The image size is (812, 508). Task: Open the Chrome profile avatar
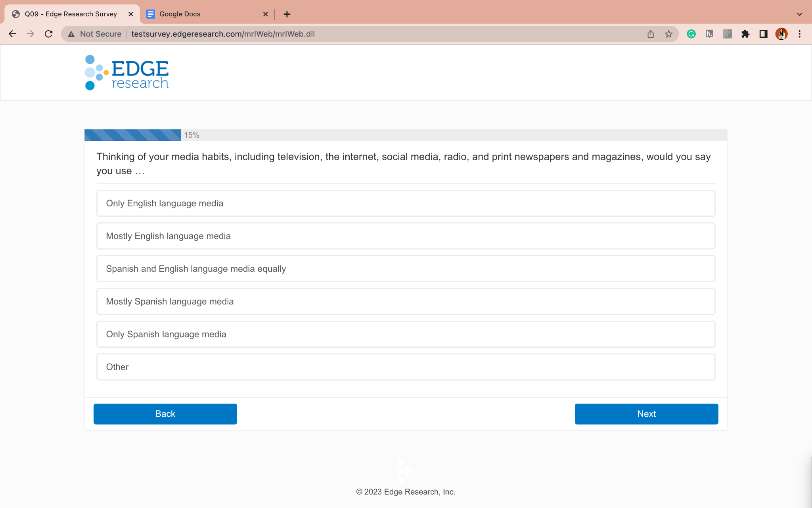781,34
